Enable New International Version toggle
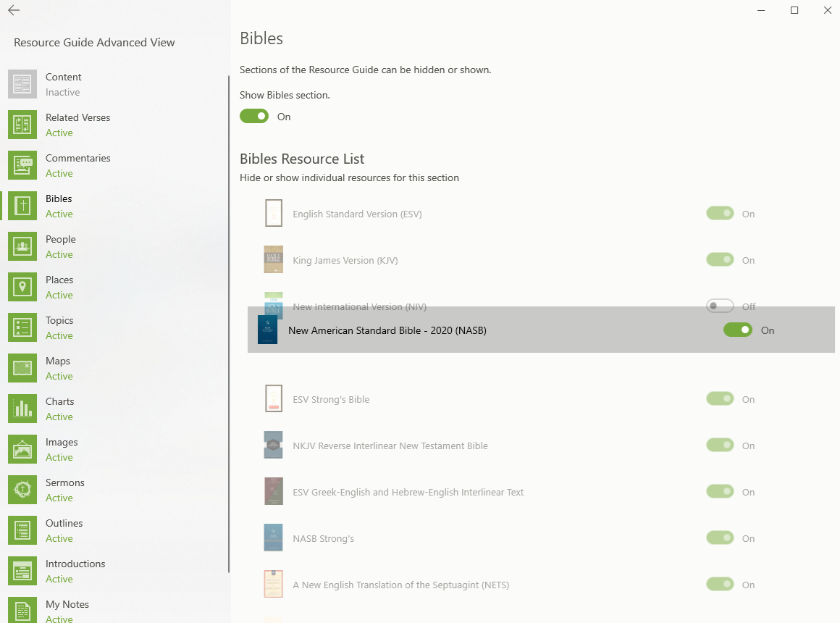This screenshot has width=840, height=623. pos(720,306)
